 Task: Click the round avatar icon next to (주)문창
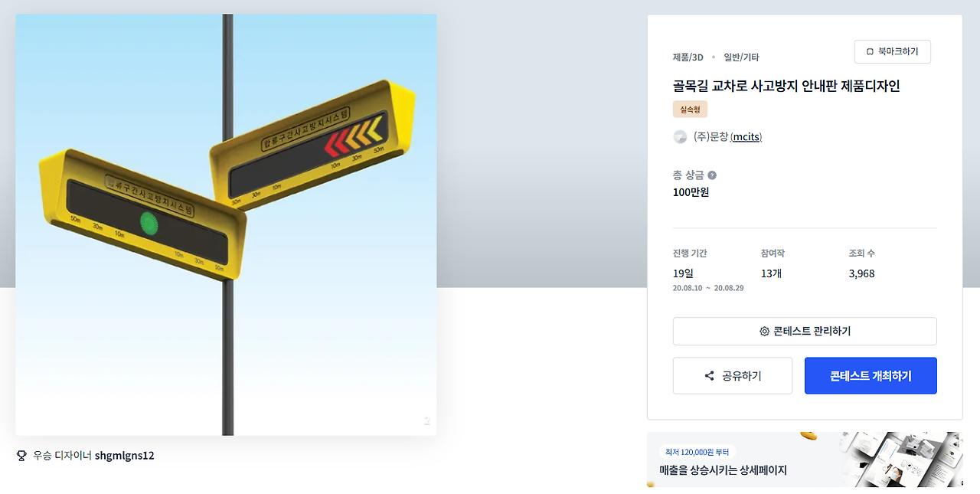[x=680, y=137]
